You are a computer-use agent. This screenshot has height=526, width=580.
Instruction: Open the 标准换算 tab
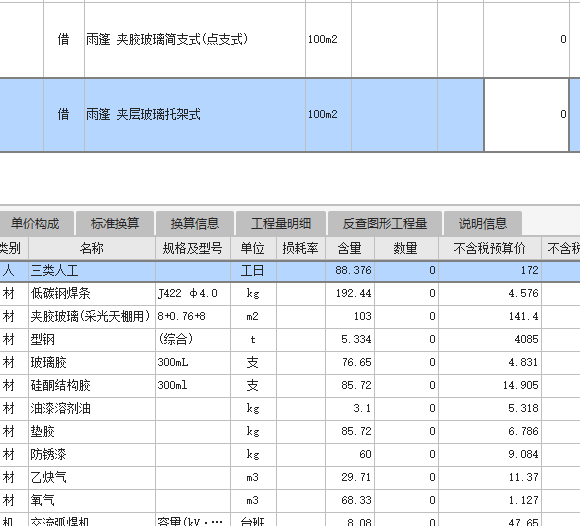(115, 223)
